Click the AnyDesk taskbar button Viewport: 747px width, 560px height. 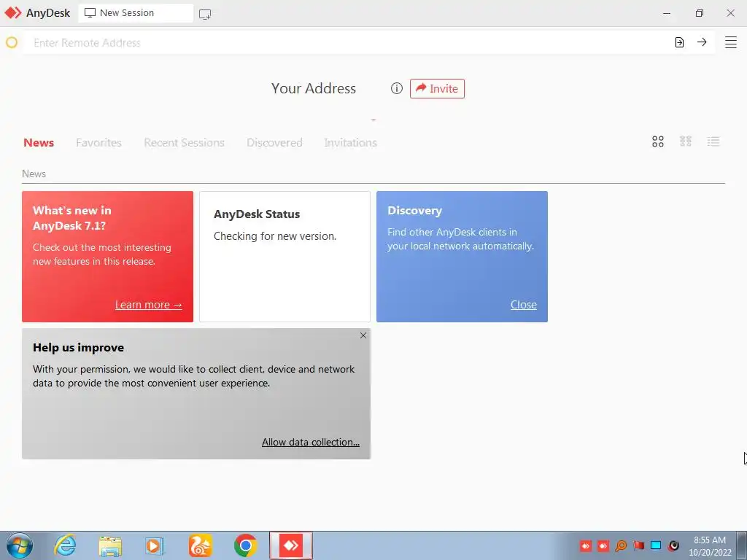pyautogui.click(x=291, y=545)
